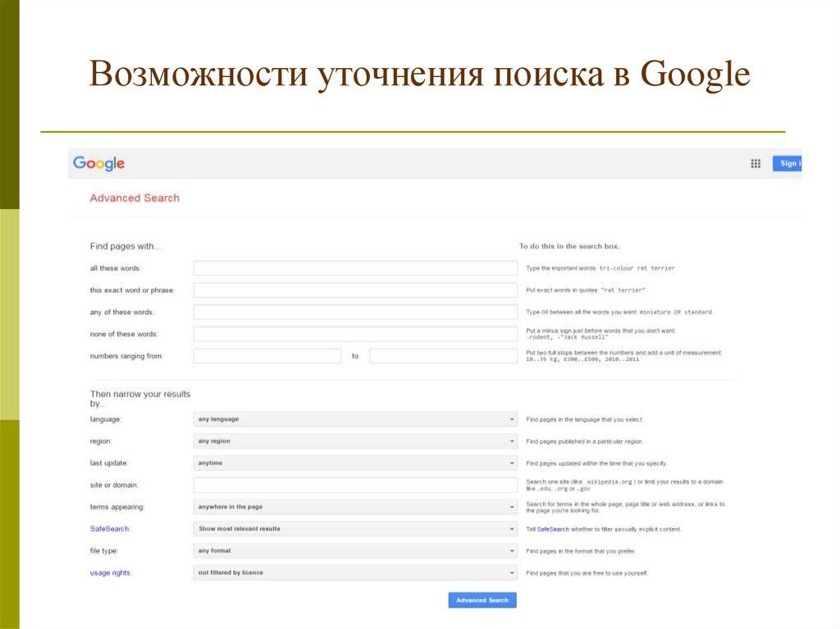This screenshot has height=629, width=840.
Task: Open the file type 'any format' dropdown
Action: pos(355,551)
